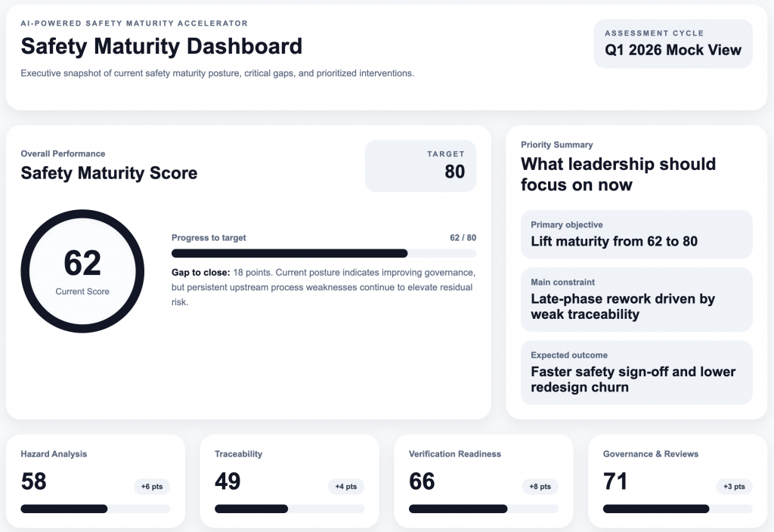Click the +6 pts badge on Hazard Analysis
The height and width of the screenshot is (532, 774).
click(153, 487)
